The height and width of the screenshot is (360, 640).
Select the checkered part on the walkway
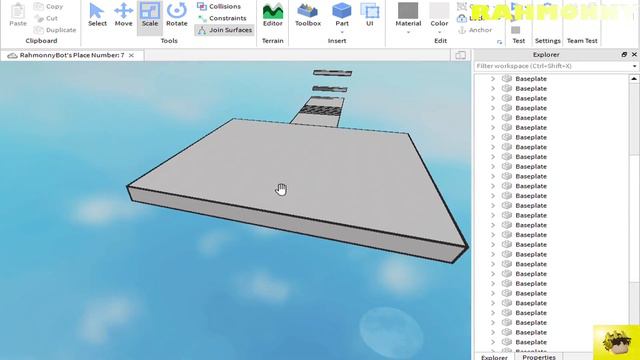320,110
